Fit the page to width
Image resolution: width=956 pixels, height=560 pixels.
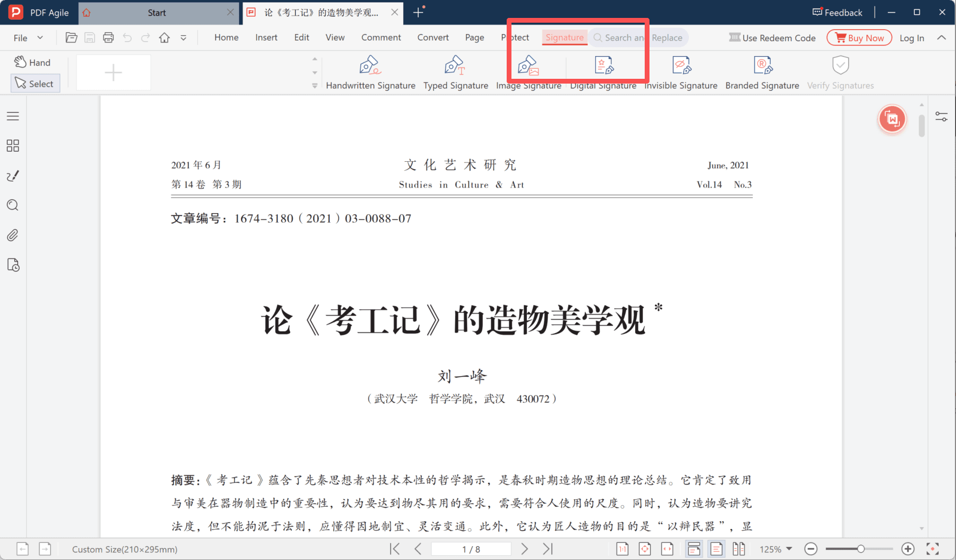(x=667, y=549)
